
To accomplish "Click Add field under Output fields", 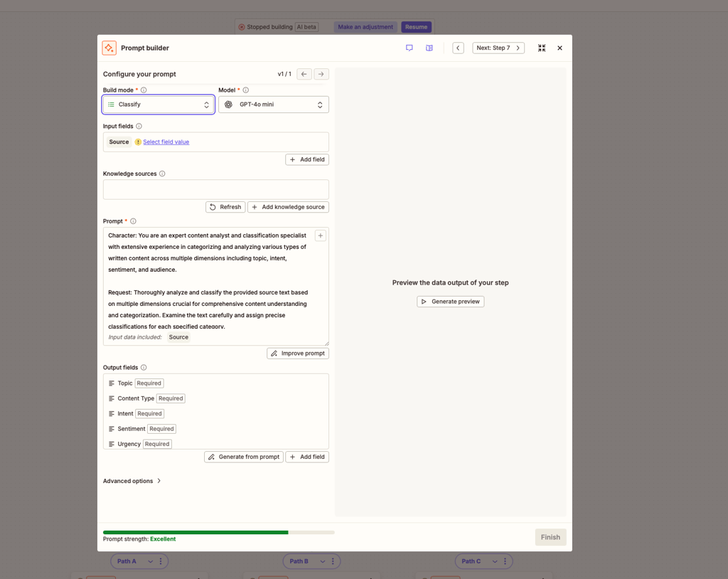I will point(307,457).
